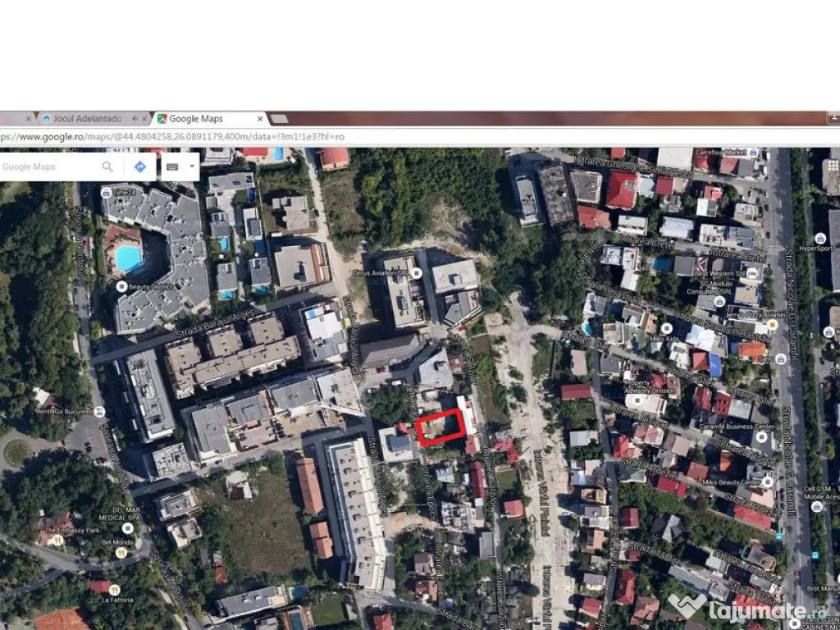
Task: Open a new browser tab
Action: tap(279, 119)
